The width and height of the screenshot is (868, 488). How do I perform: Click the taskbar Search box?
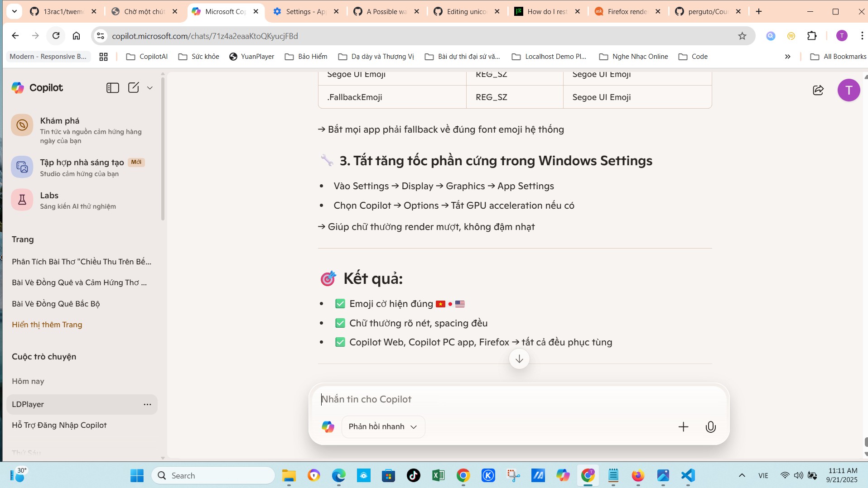[x=213, y=475]
